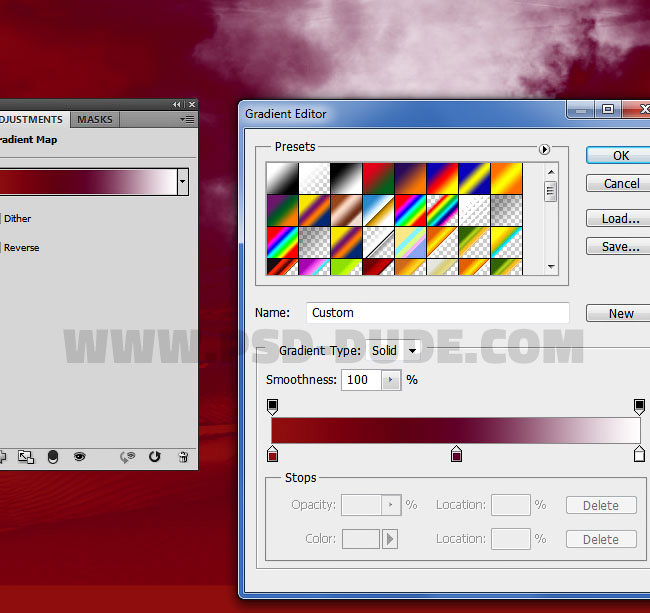Image resolution: width=650 pixels, height=613 pixels.
Task: Open gradient picker dropdown in Gradient Map panel
Action: 182,182
